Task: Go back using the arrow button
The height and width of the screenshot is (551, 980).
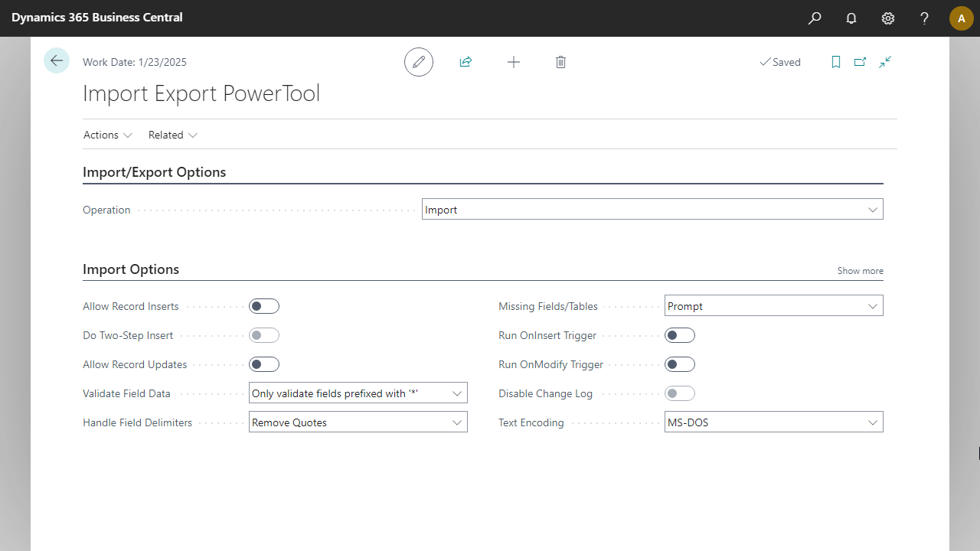Action: point(57,60)
